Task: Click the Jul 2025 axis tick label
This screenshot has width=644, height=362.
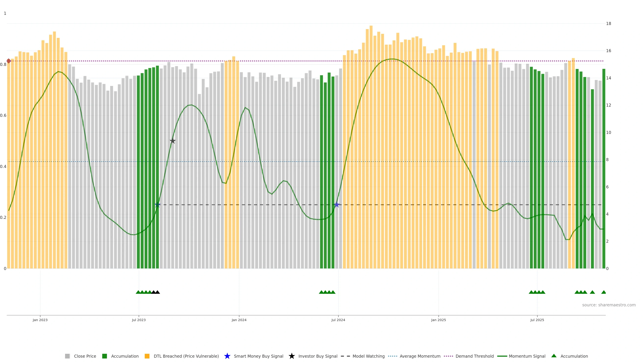Action: [537, 320]
